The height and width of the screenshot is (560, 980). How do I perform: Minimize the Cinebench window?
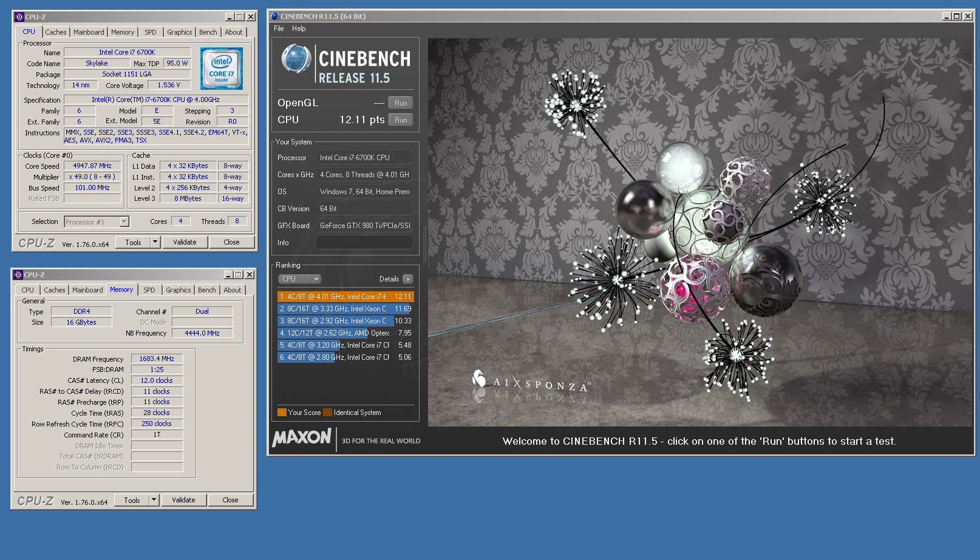pyautogui.click(x=947, y=16)
